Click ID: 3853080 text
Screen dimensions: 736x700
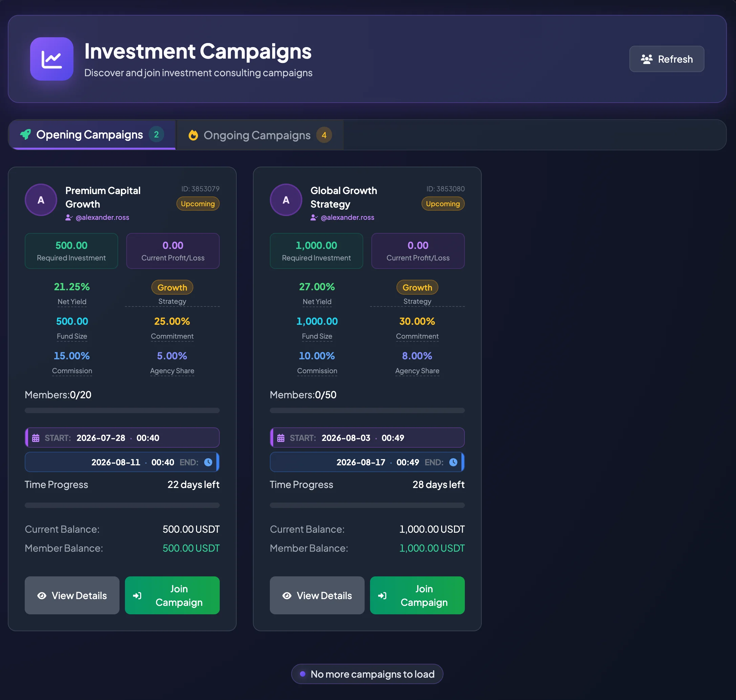click(x=446, y=189)
